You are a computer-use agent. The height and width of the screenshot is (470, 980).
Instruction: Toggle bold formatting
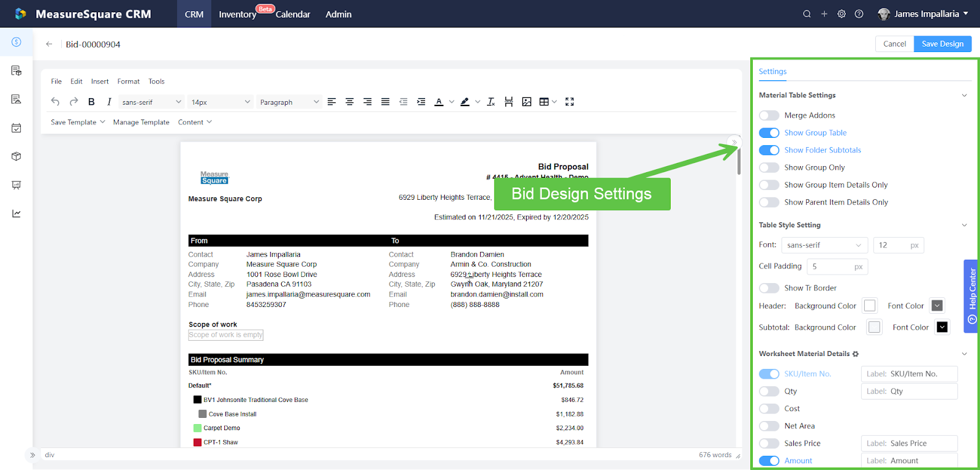(91, 102)
